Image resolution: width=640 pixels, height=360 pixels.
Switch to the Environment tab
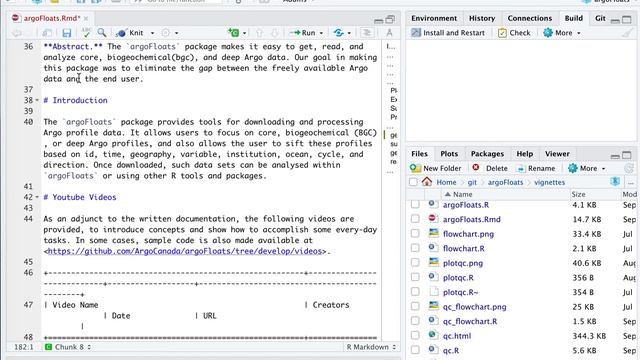(x=434, y=18)
